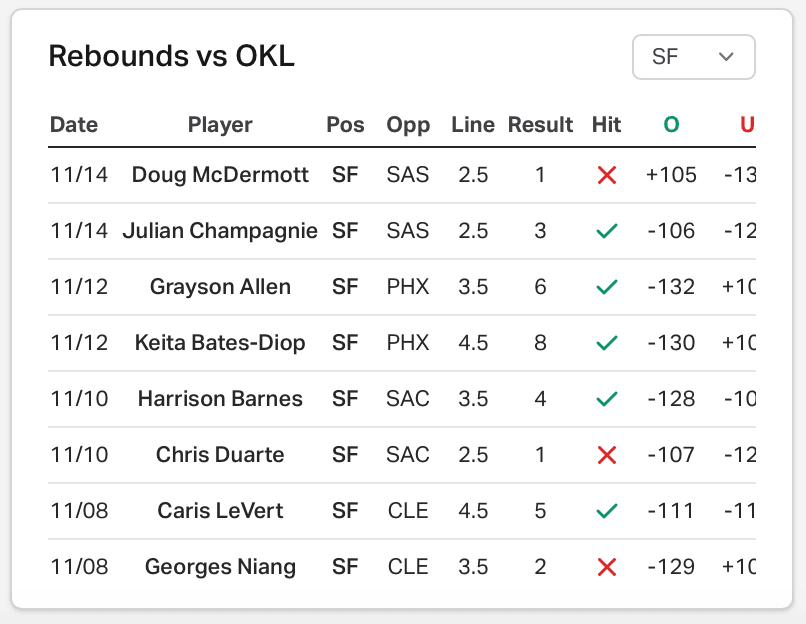This screenshot has width=806, height=624.
Task: Click green check for Julian Champagnie
Action: click(607, 231)
